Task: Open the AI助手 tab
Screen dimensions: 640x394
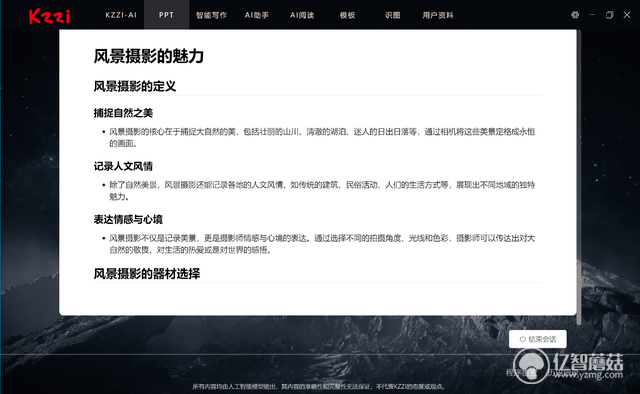Action: click(x=257, y=15)
